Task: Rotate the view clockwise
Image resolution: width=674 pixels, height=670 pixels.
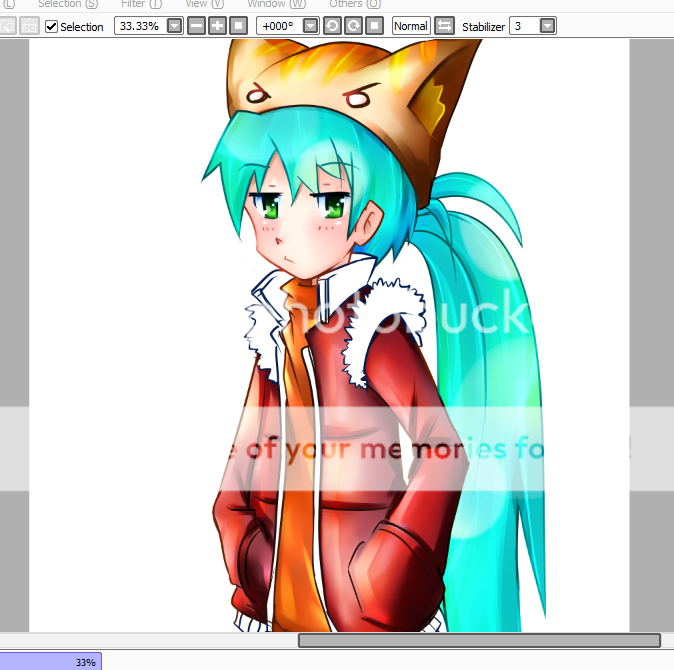Action: point(353,26)
